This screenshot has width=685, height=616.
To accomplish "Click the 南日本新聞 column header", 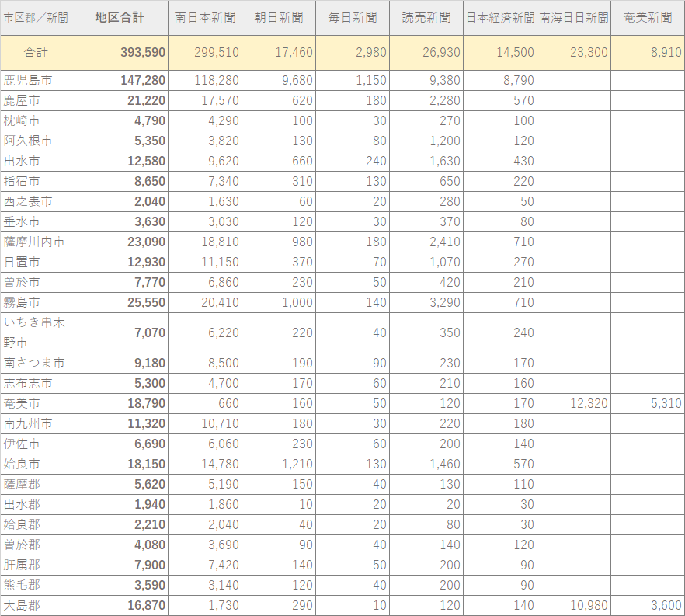I will [205, 17].
